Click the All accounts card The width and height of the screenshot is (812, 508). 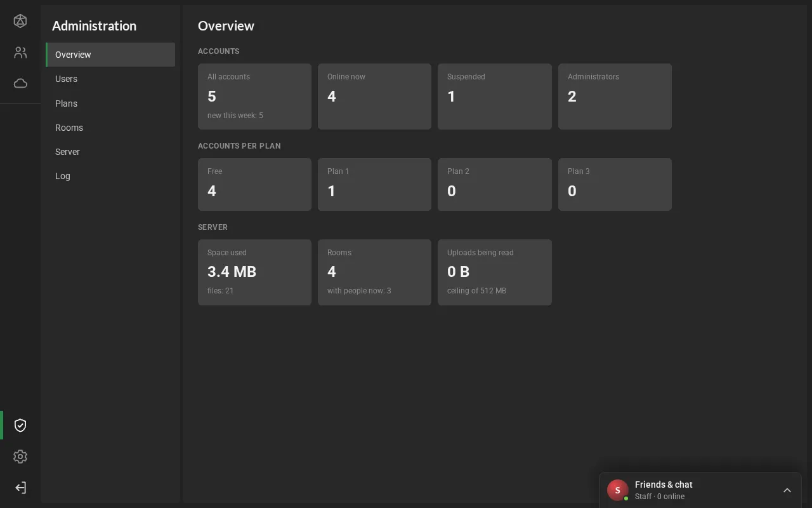pos(254,97)
